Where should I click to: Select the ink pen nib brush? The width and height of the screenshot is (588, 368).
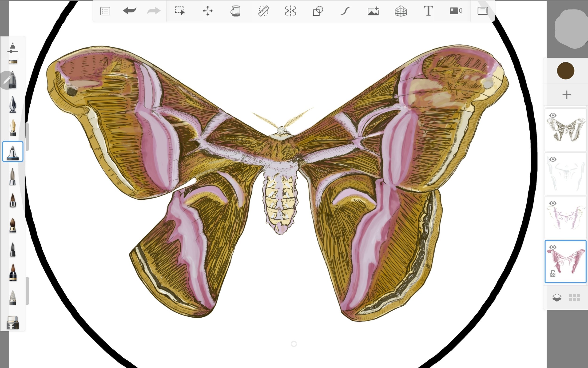tap(13, 104)
